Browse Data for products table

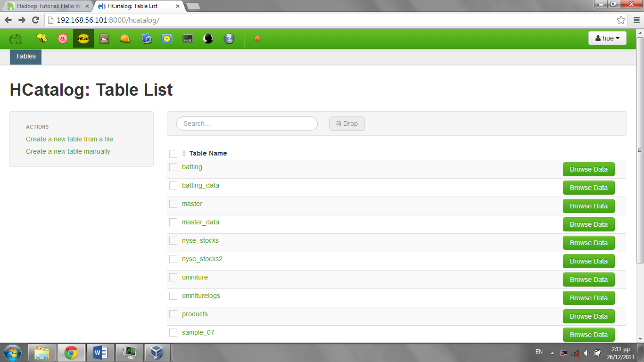[589, 316]
